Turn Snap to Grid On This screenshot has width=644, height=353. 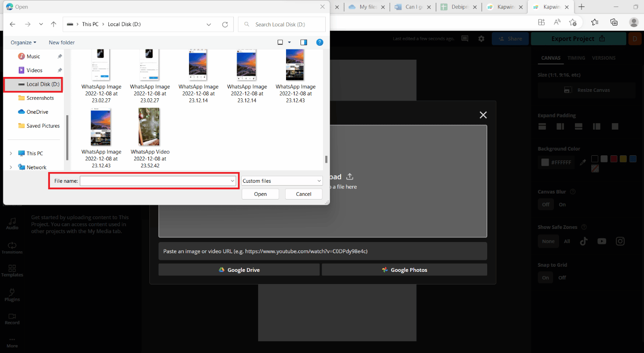pos(546,277)
